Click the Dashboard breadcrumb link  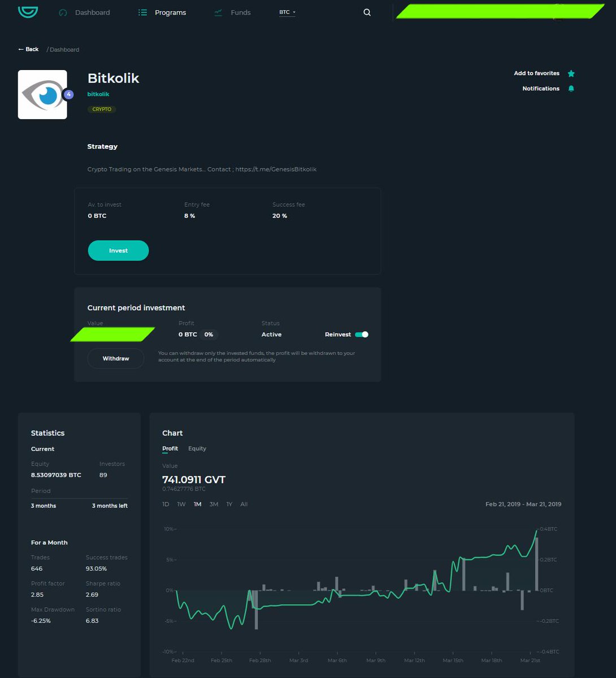(64, 50)
